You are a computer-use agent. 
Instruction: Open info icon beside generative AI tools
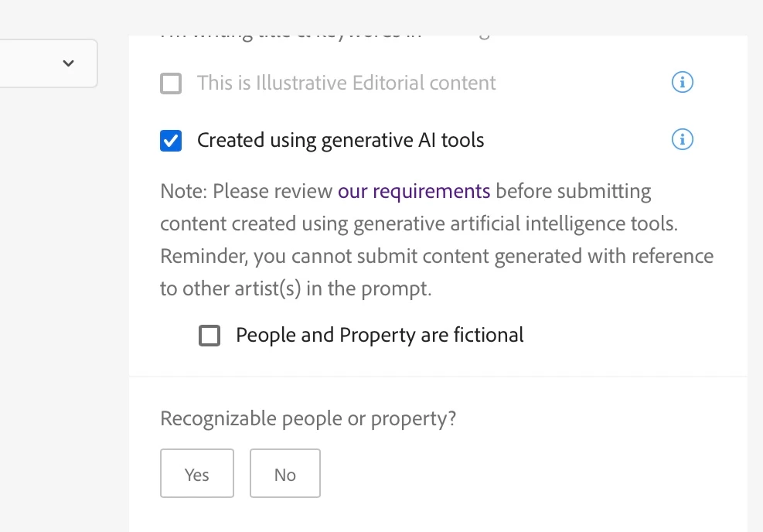pos(683,140)
